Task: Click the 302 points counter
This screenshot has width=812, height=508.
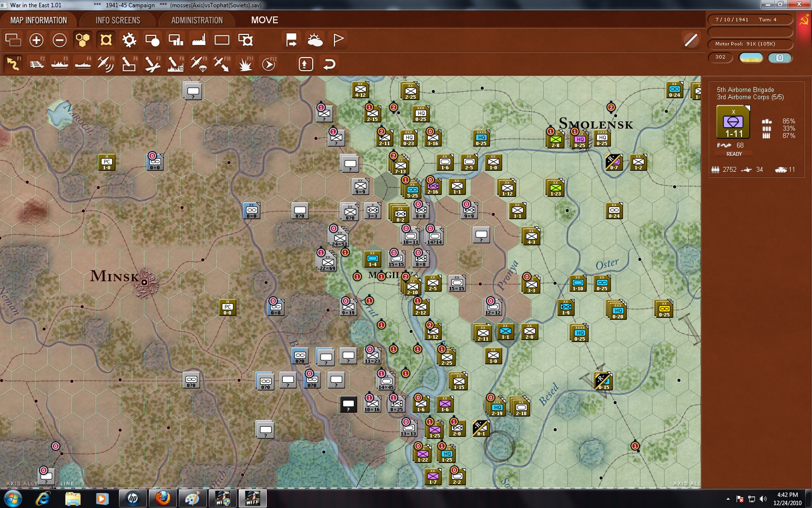Action: pyautogui.click(x=721, y=57)
